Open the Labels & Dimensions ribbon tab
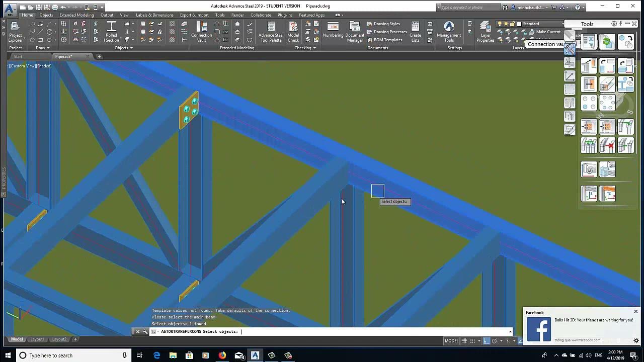This screenshot has width=644, height=362. 154,15
